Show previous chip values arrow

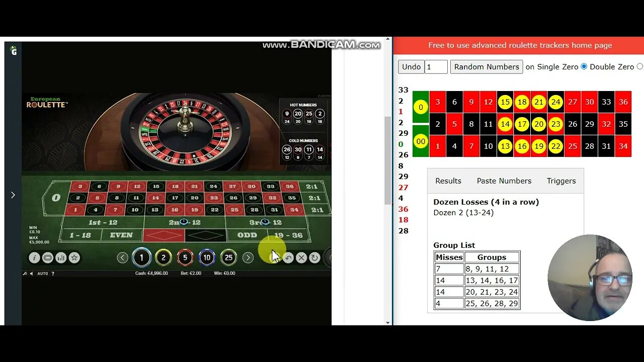coord(122,258)
